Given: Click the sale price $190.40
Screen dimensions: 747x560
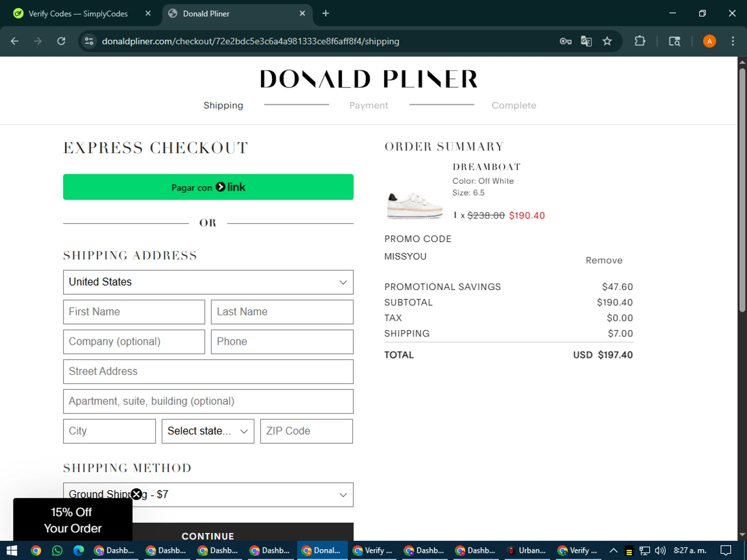Looking at the screenshot, I should click(x=527, y=216).
